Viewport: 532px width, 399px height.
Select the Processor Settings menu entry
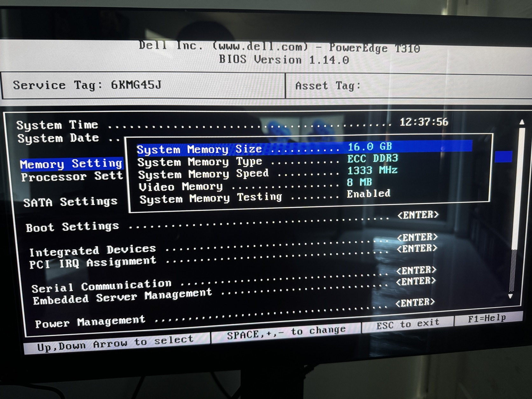[x=72, y=177]
